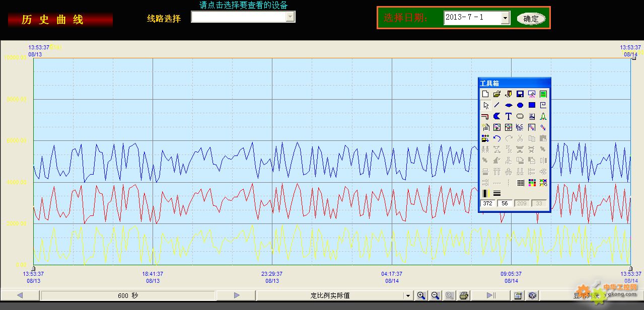Toggle the grid display in toolbox
Image resolution: width=644 pixels, height=310 pixels.
point(521,183)
